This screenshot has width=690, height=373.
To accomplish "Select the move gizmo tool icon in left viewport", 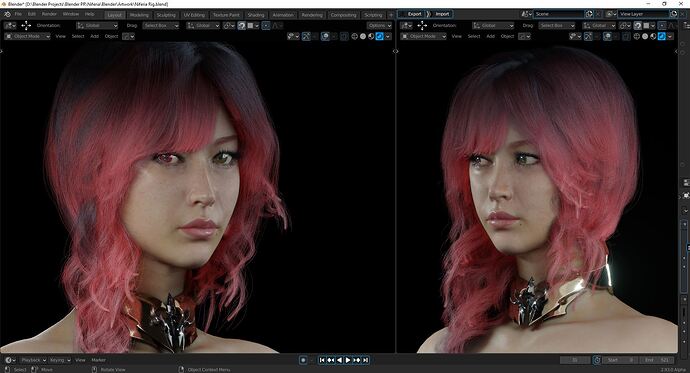I will point(26,26).
